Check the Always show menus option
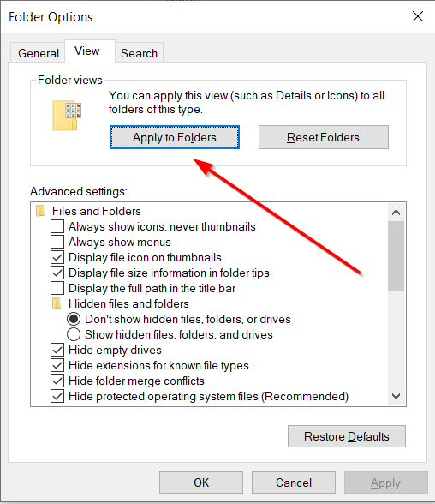This screenshot has width=435, height=504. point(57,242)
